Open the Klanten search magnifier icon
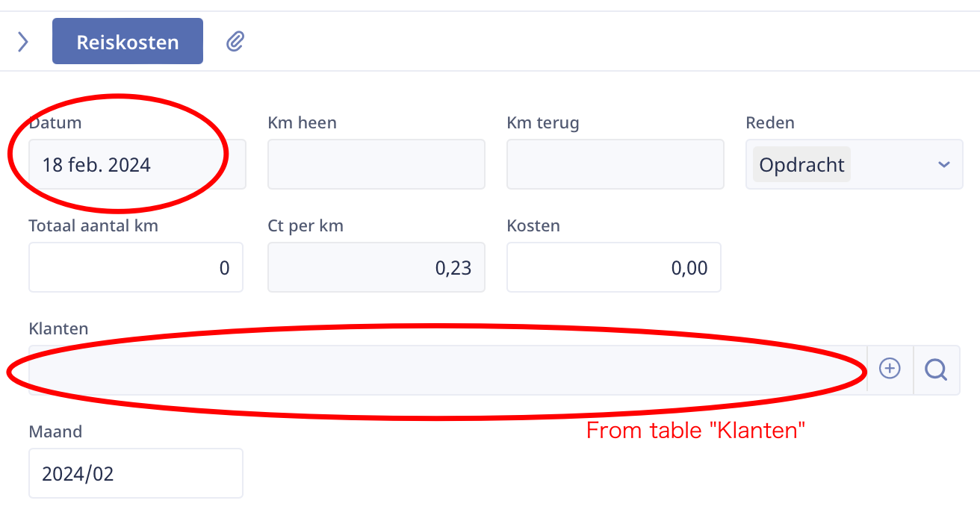Screen dimensions: 980x518 coord(936,369)
